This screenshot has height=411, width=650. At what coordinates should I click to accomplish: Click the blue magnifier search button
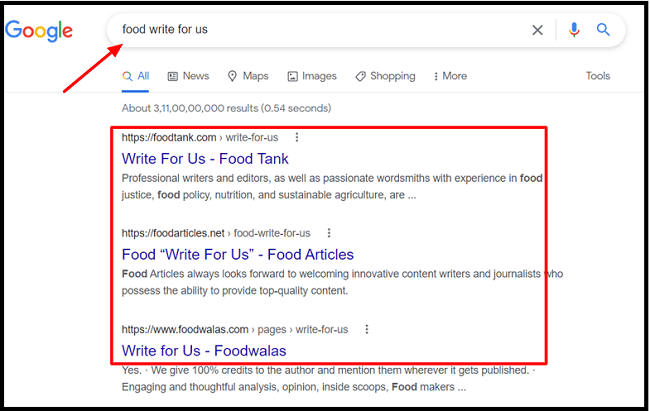603,29
